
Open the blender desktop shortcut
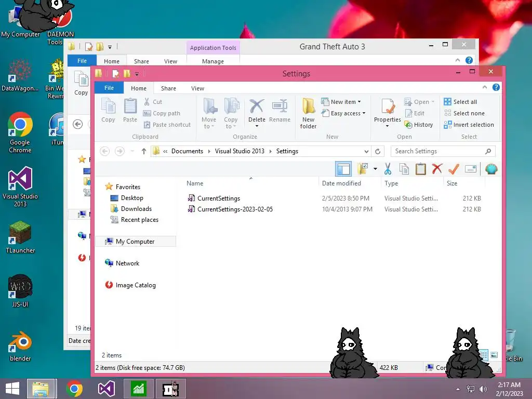point(20,347)
